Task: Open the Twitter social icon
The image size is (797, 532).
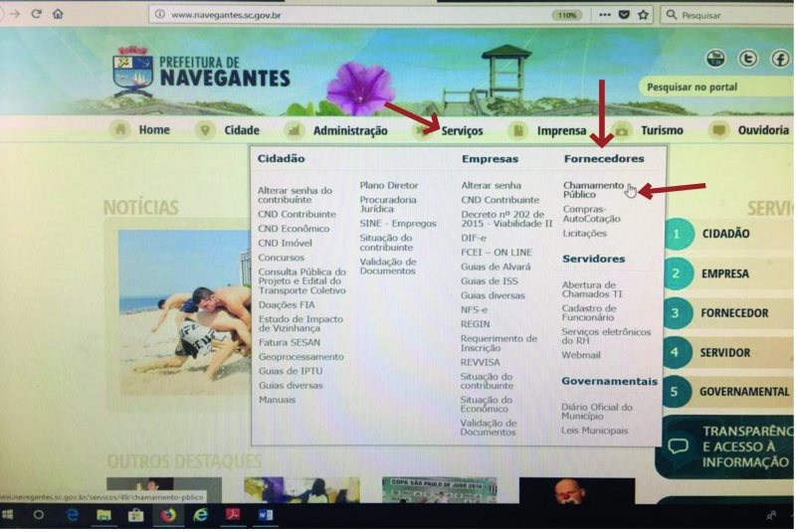Action: (747, 59)
